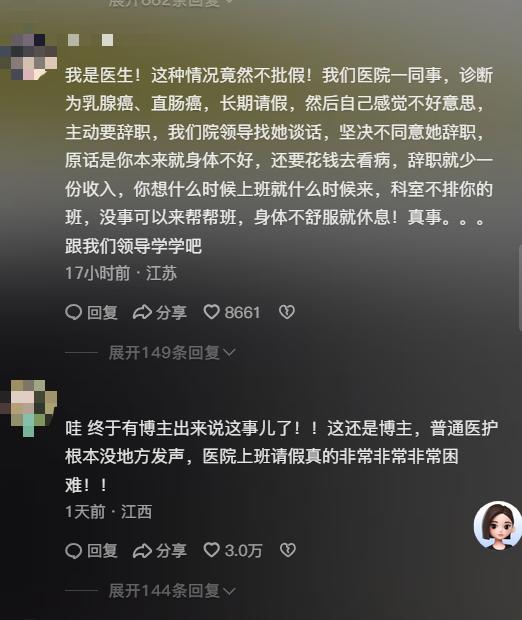Share the Jiangsu doctor's comment using arrow icon
Viewport: 522px width, 620px height.
(142, 312)
